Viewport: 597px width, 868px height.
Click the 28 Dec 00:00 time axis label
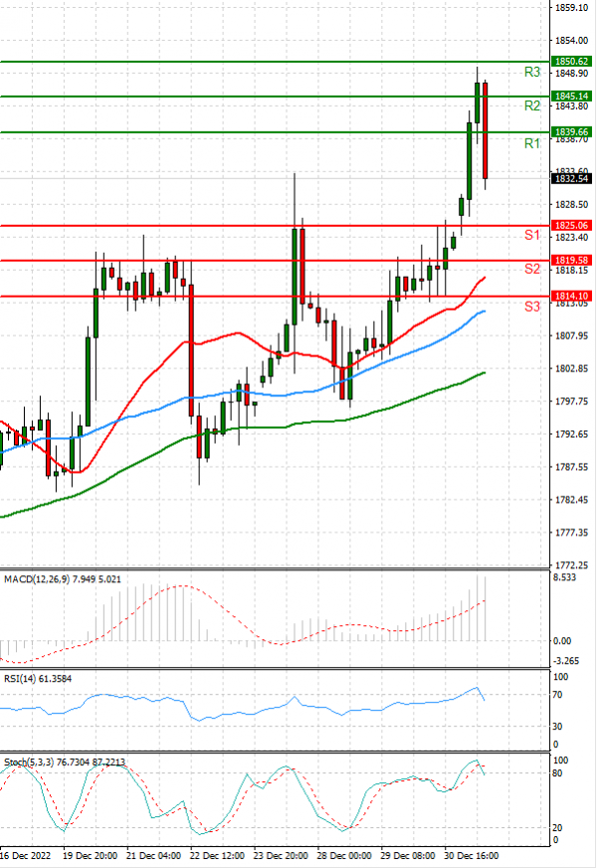pos(344,855)
